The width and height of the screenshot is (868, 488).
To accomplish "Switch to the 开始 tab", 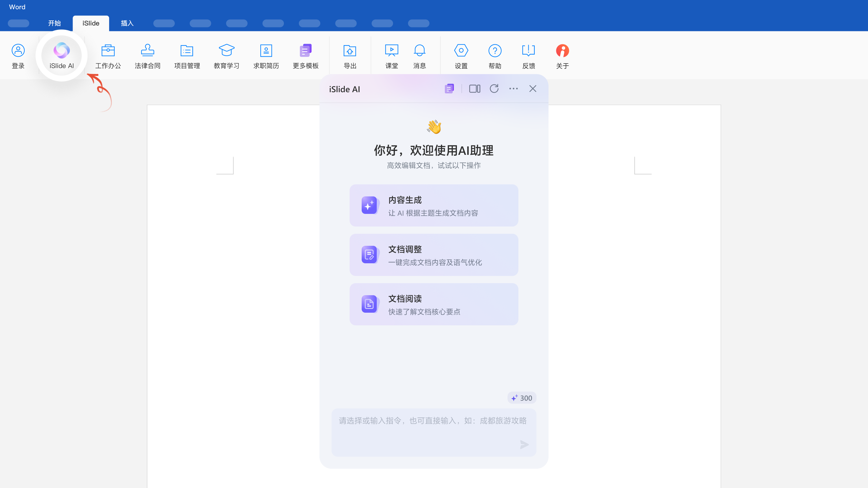I will (x=54, y=23).
